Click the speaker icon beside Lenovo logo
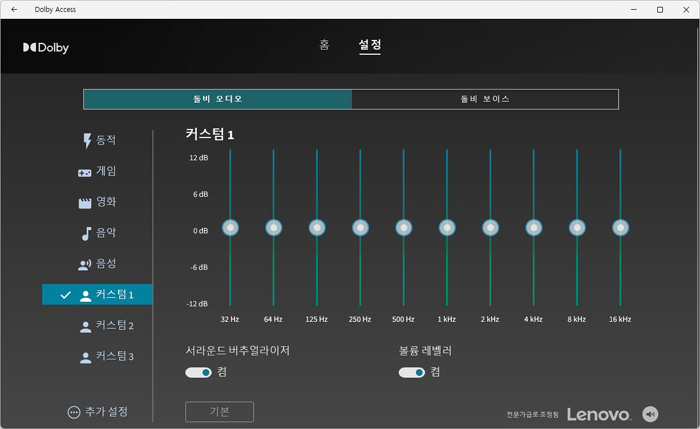The width and height of the screenshot is (700, 429). pos(650,414)
